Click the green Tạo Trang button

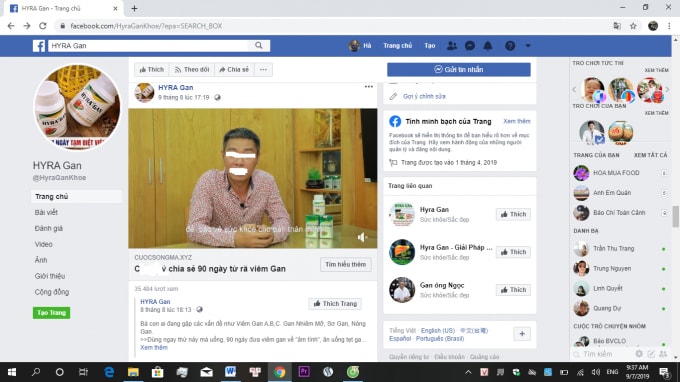click(x=51, y=313)
